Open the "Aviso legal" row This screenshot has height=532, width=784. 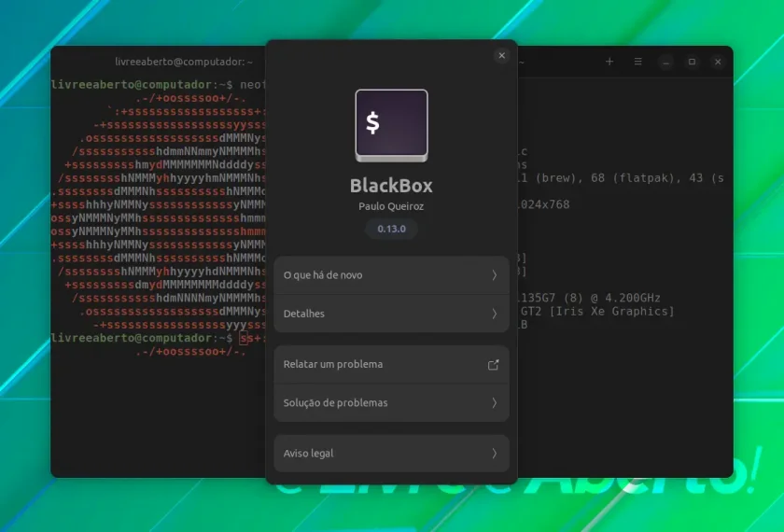[x=391, y=454]
